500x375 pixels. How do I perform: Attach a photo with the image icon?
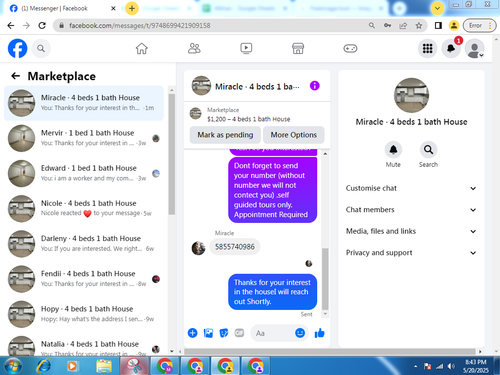pyautogui.click(x=208, y=333)
